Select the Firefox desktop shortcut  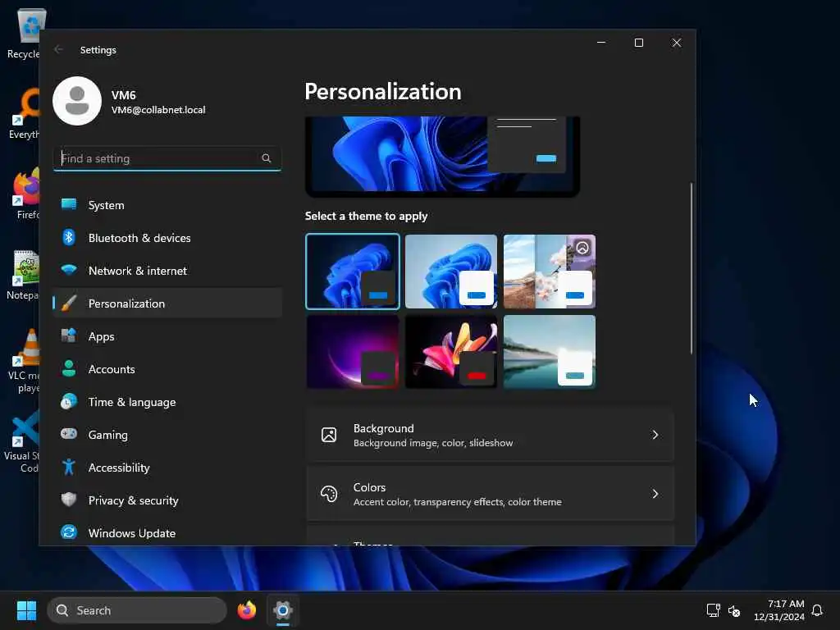(x=24, y=194)
